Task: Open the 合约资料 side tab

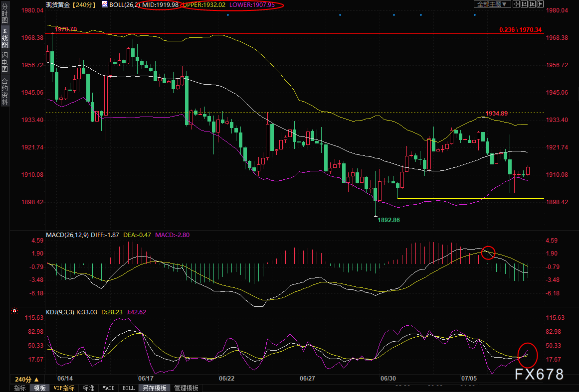Action: pos(4,92)
